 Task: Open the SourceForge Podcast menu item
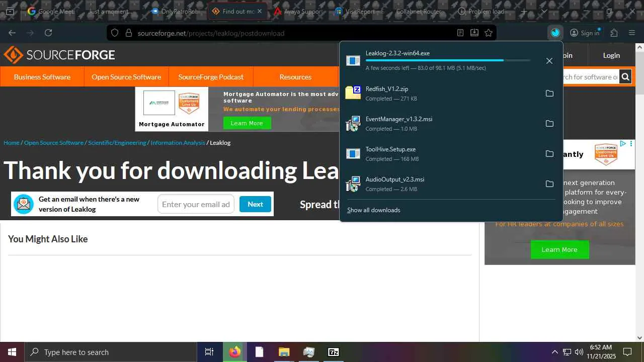211,77
